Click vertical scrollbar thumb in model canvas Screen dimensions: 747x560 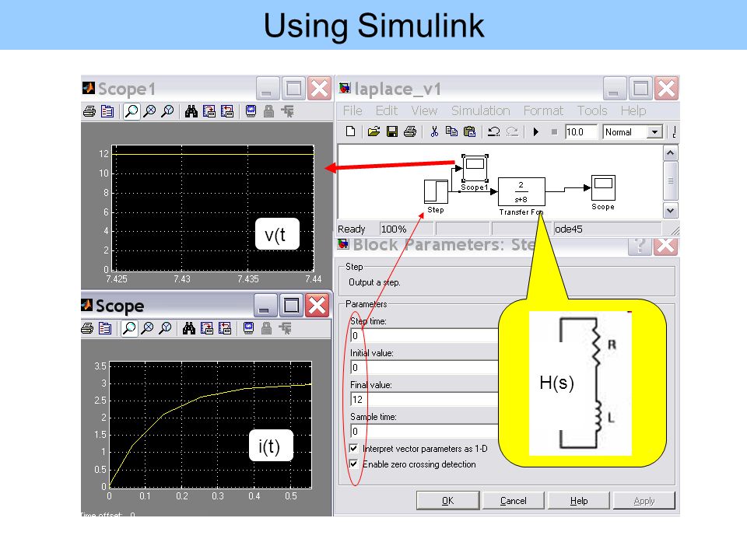point(670,181)
